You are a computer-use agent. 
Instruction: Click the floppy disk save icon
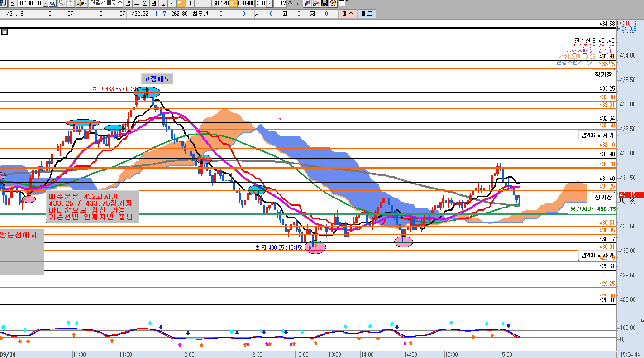[x=324, y=4]
